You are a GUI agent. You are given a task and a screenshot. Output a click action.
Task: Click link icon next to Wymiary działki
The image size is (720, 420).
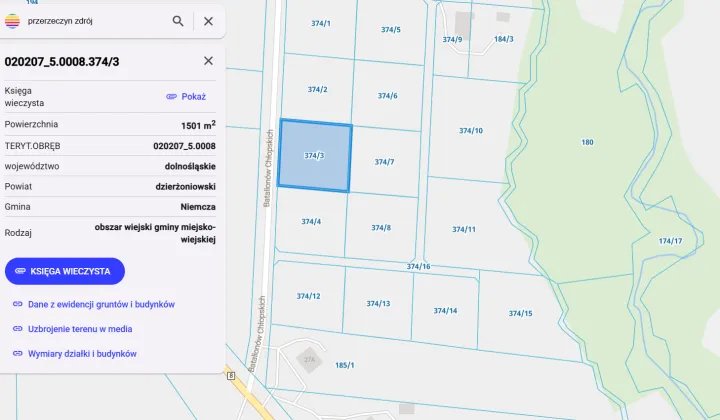pos(17,353)
